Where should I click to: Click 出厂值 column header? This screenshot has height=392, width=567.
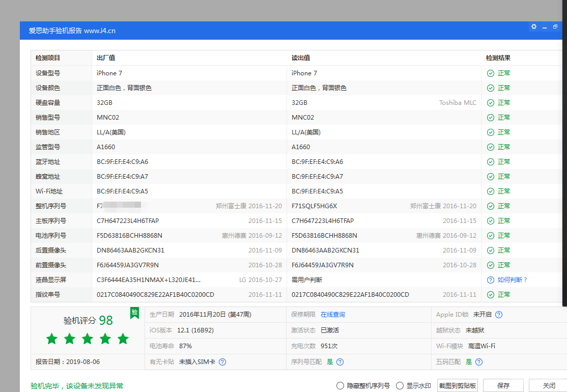106,58
